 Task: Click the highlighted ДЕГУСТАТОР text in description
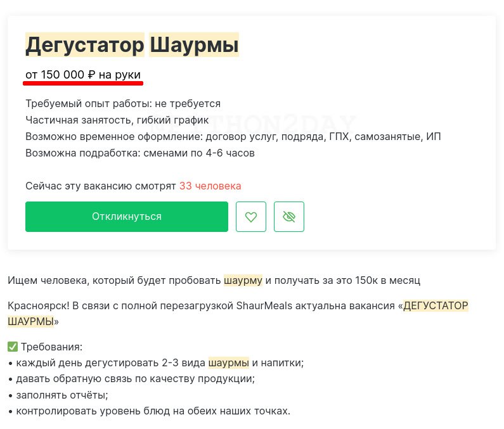click(436, 305)
